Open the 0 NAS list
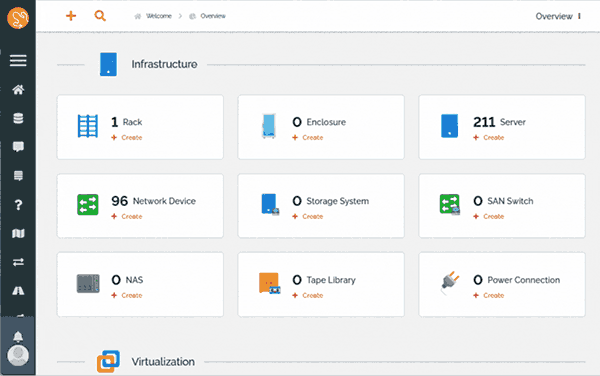Screen dimensions: 600x376 [x=127, y=280]
